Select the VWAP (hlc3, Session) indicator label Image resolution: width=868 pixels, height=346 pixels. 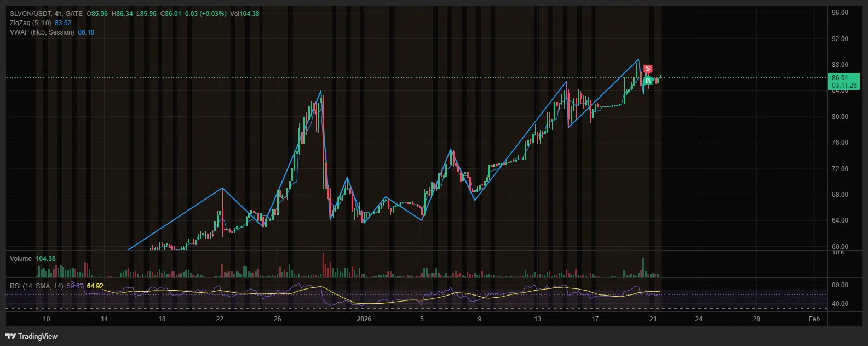[42, 32]
